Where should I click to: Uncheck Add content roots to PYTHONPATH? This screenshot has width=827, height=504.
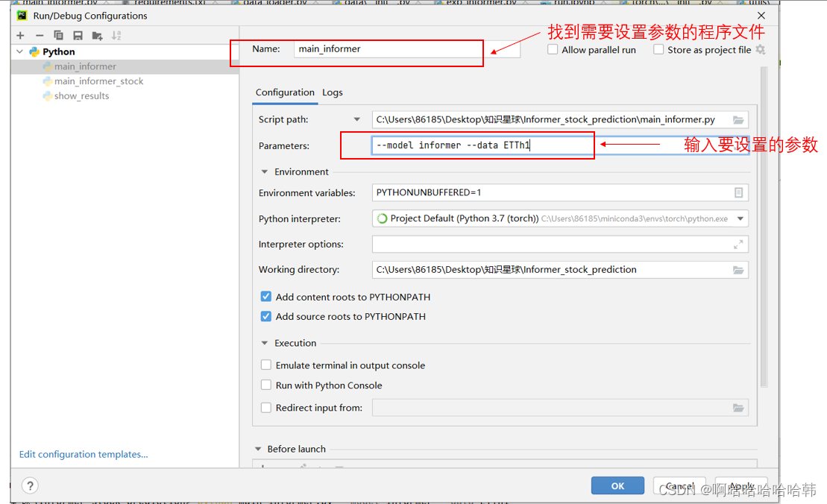tap(265, 297)
